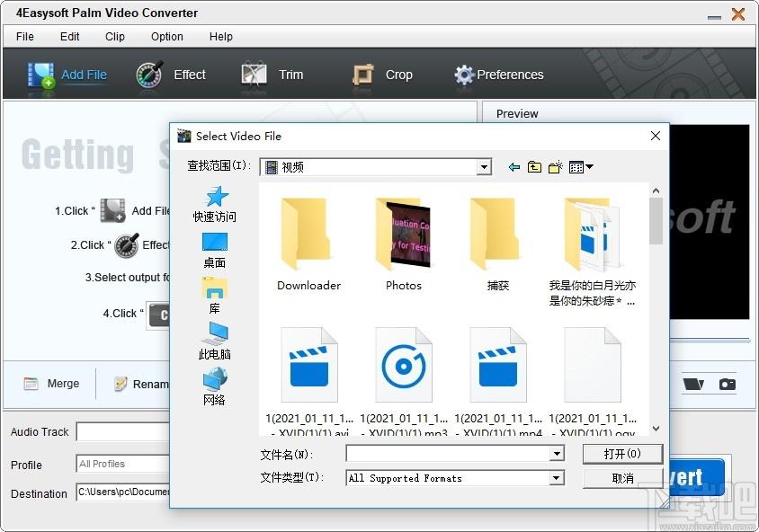Click the Add File toolbar icon
This screenshot has width=759, height=532.
(42, 75)
